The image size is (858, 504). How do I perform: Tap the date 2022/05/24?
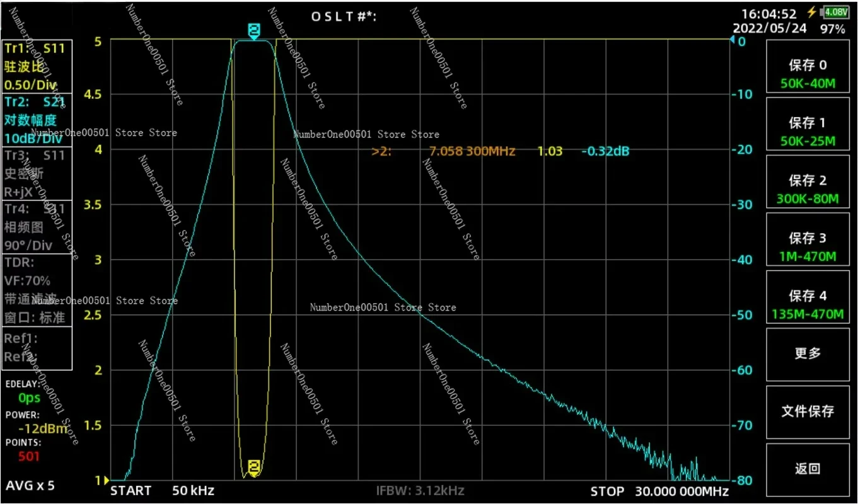770,29
